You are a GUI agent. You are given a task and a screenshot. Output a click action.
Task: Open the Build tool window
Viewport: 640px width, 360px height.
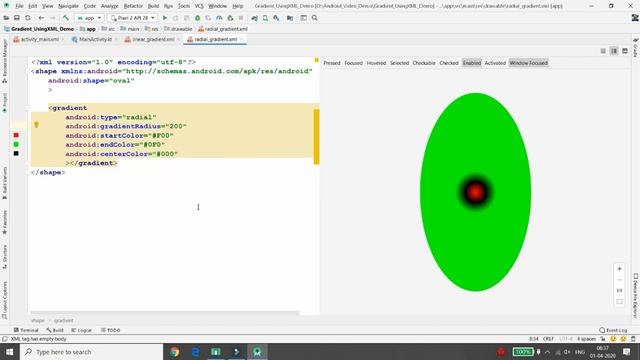[55, 330]
